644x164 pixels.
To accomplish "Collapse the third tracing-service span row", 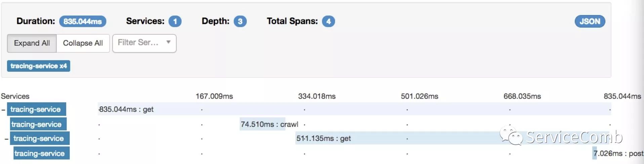I will 6,139.
